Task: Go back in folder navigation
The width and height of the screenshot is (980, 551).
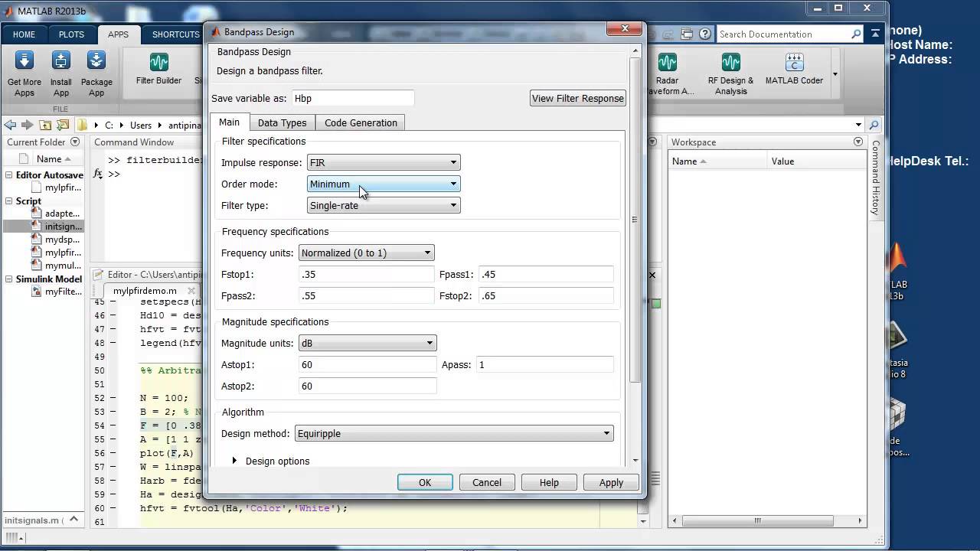Action: pyautogui.click(x=11, y=125)
